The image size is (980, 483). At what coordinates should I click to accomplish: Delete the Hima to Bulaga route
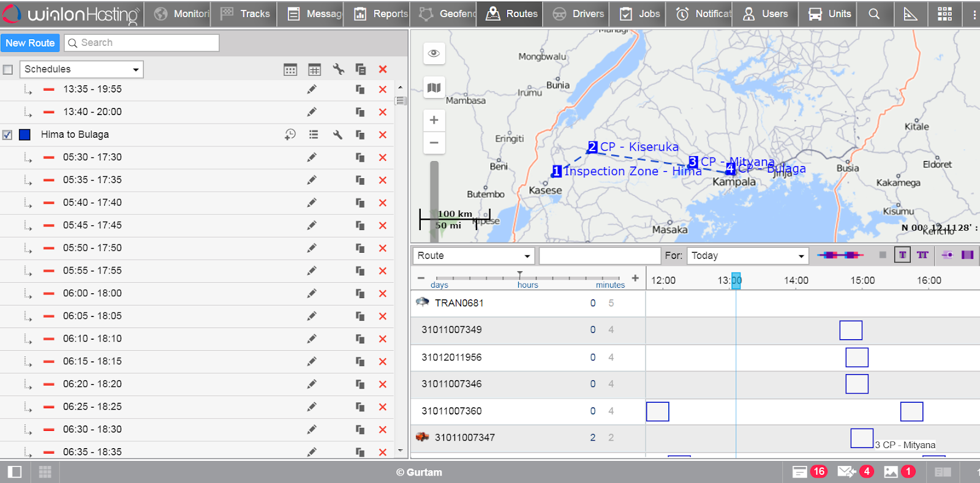tap(383, 135)
